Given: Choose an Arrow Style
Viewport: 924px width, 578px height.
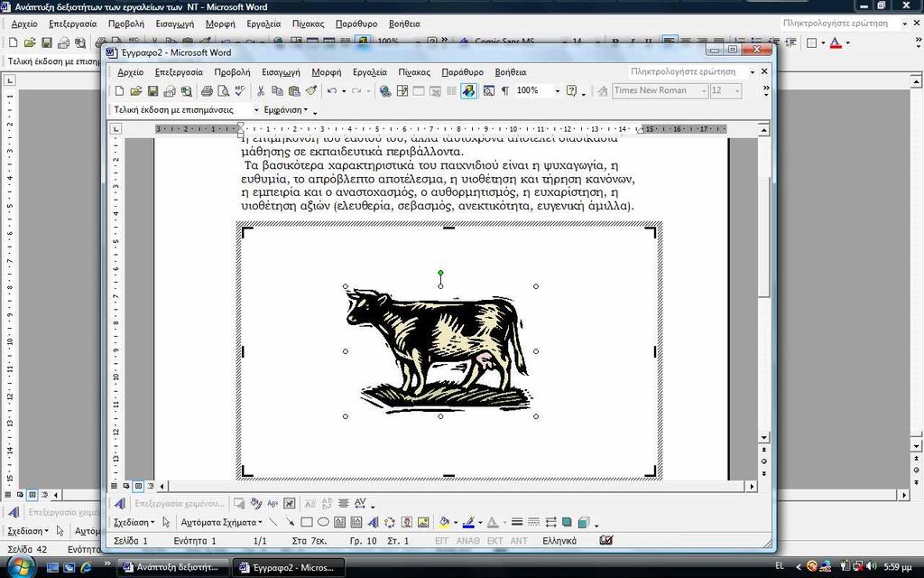Looking at the screenshot, I should point(550,523).
